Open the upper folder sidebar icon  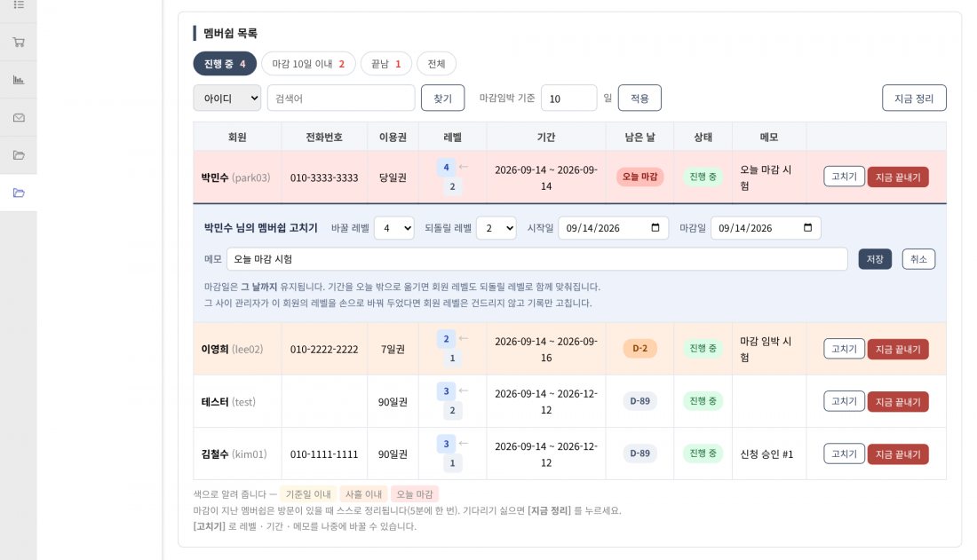point(19,155)
